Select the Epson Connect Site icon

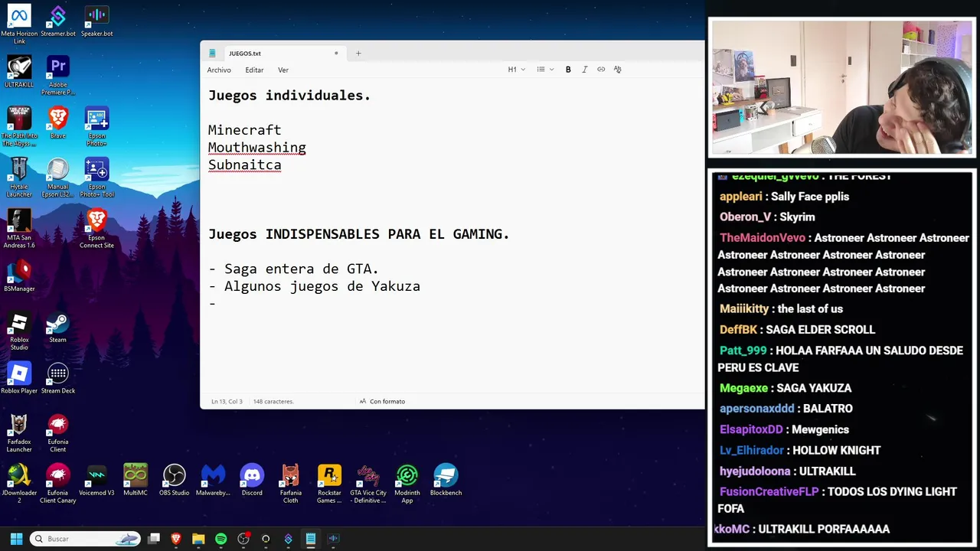click(96, 228)
